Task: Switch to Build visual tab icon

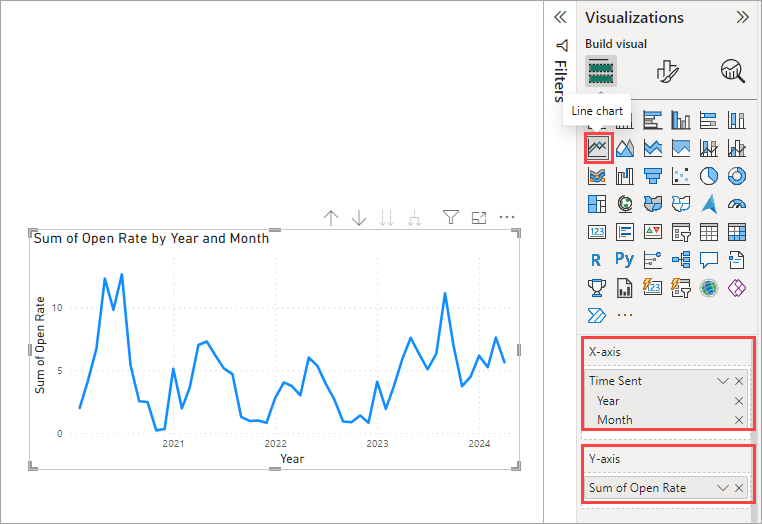Action: pyautogui.click(x=601, y=71)
